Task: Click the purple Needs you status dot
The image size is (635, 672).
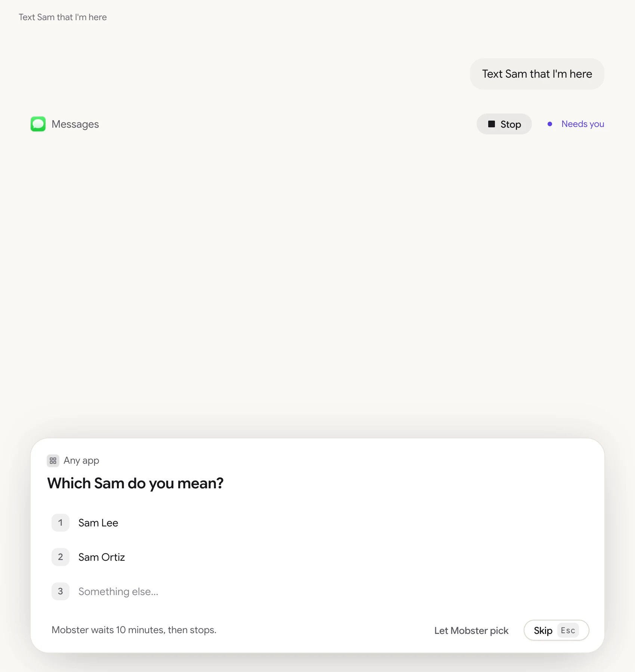Action: point(550,124)
